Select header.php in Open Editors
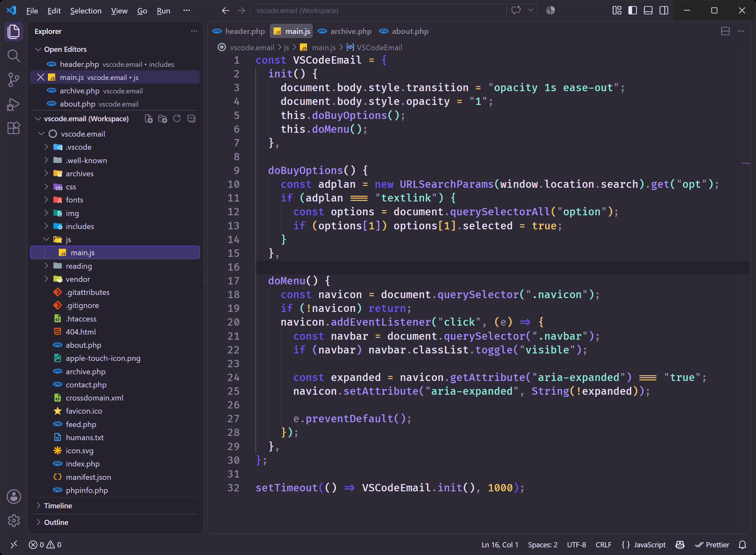The width and height of the screenshot is (756, 555). pyautogui.click(x=115, y=64)
